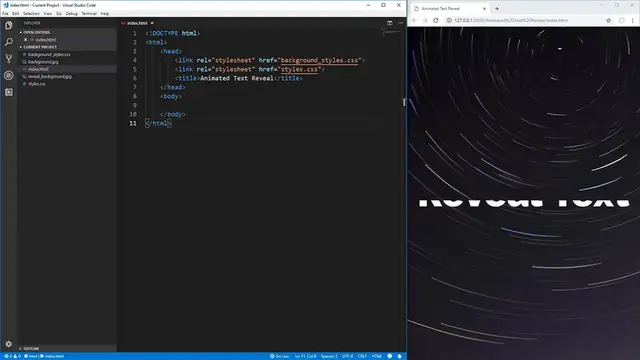Reload the browser page
This screenshot has height=360, width=640.
(436, 20)
